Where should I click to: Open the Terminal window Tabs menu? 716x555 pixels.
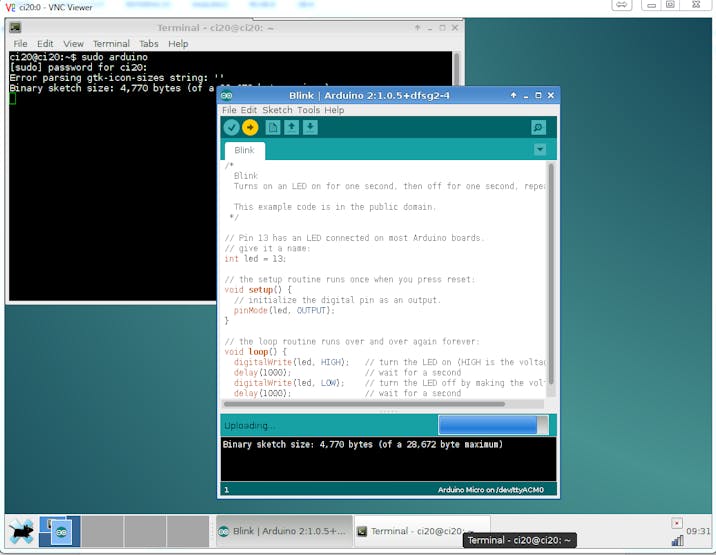(148, 44)
